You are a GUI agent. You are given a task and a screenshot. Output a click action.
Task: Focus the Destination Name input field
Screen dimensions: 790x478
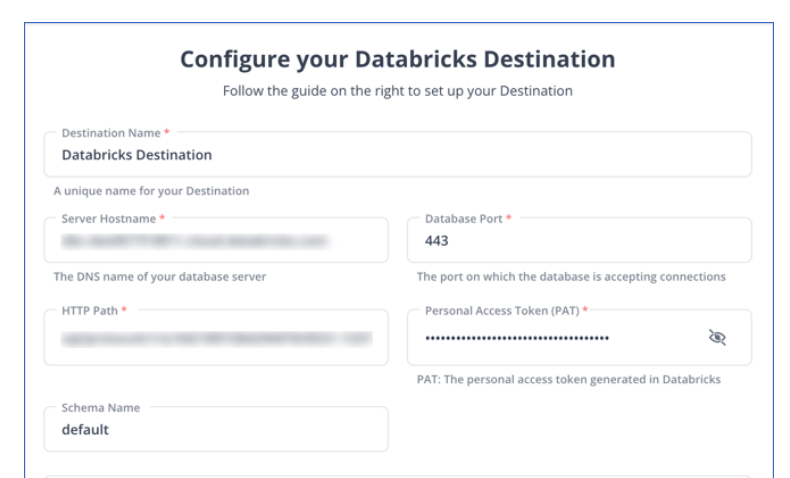coord(398,155)
